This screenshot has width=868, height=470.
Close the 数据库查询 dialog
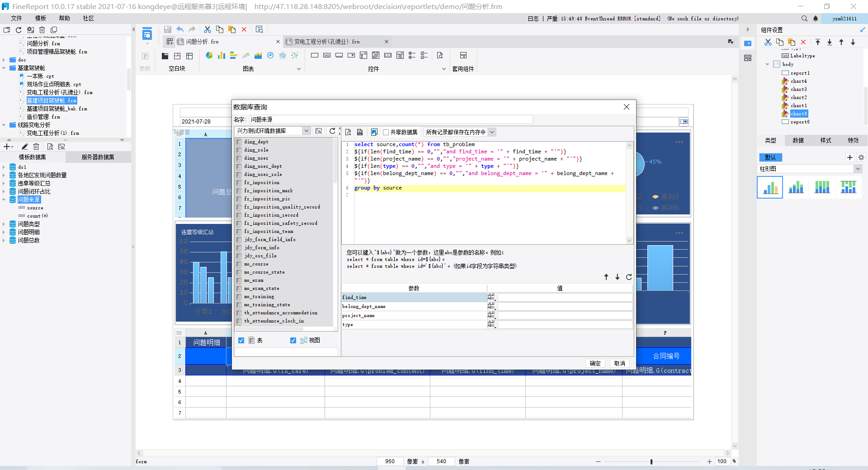pyautogui.click(x=627, y=107)
